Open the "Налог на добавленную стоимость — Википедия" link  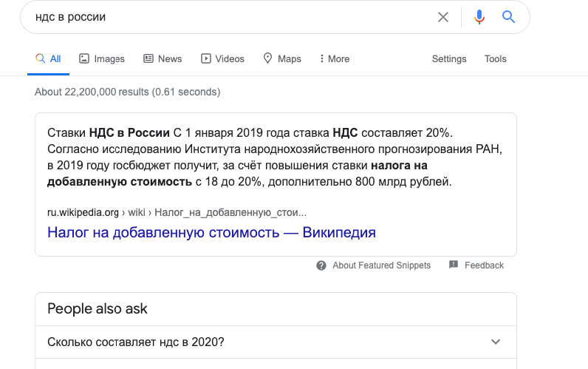211,232
